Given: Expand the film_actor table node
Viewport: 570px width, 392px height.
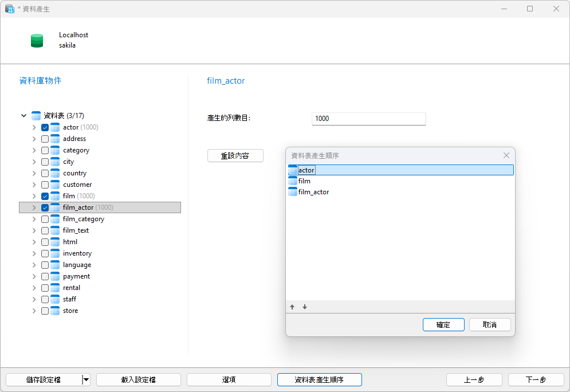Looking at the screenshot, I should click(x=34, y=207).
